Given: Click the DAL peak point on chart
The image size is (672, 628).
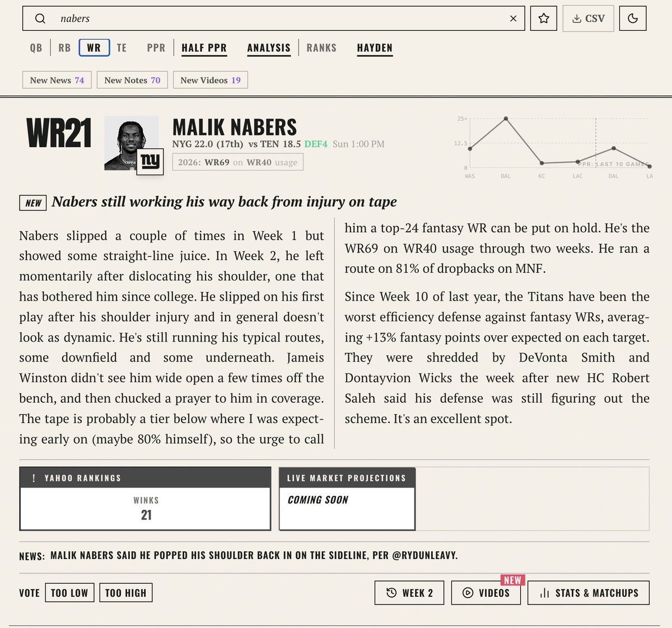Looking at the screenshot, I should click(x=506, y=119).
